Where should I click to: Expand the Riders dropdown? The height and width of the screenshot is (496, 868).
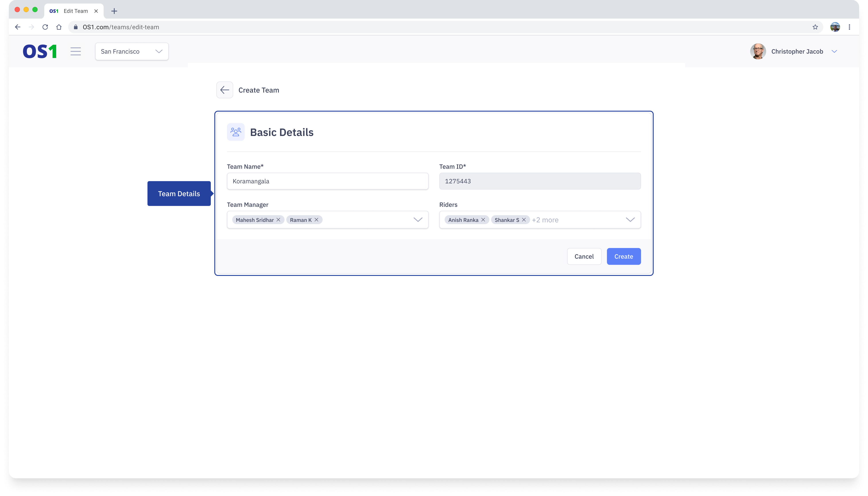pyautogui.click(x=630, y=220)
